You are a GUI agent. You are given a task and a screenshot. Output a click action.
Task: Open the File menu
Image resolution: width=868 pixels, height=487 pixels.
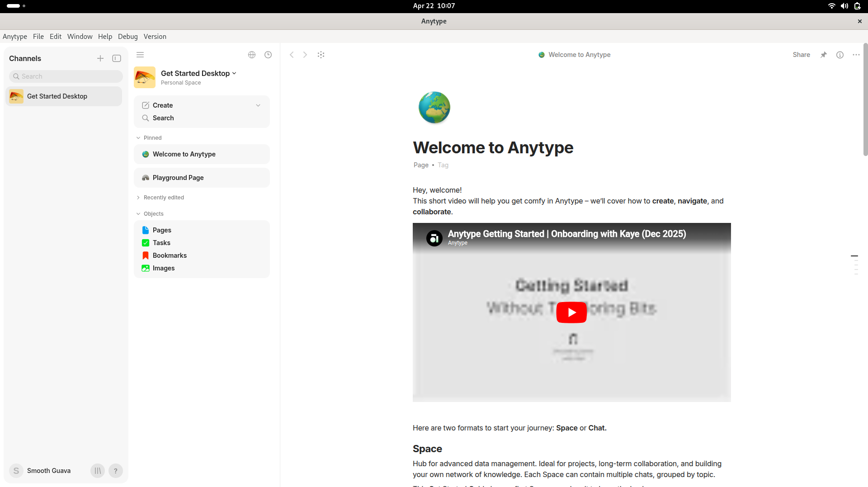tap(38, 37)
